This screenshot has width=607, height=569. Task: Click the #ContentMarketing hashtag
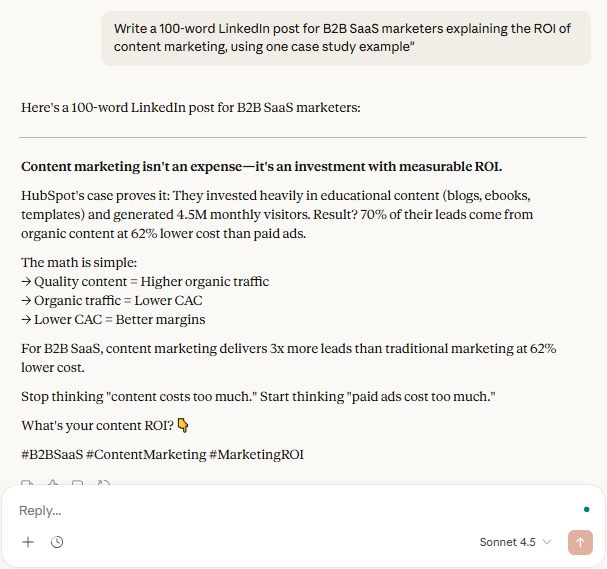tap(145, 454)
